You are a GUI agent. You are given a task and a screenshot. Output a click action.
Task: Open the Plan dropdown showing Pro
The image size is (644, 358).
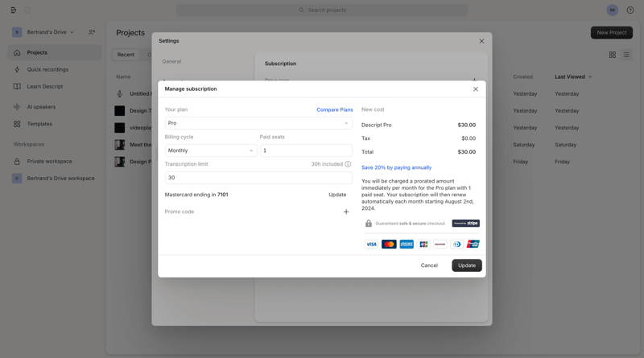pyautogui.click(x=258, y=123)
